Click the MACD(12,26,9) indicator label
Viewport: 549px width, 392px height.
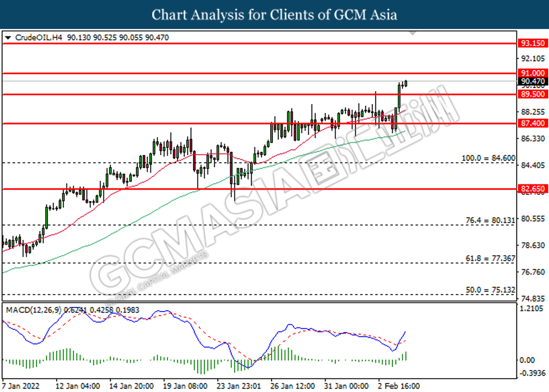[34, 310]
